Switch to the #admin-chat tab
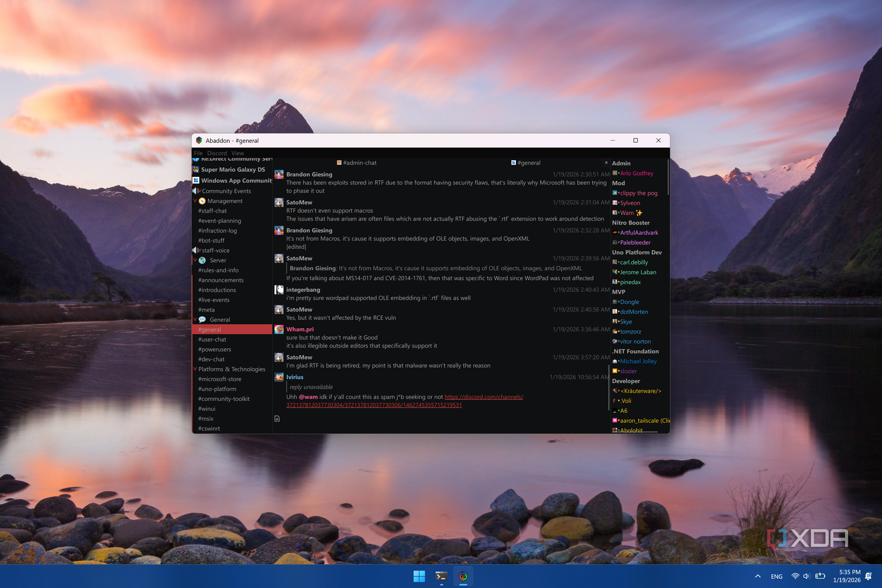The image size is (882, 588). (359, 163)
